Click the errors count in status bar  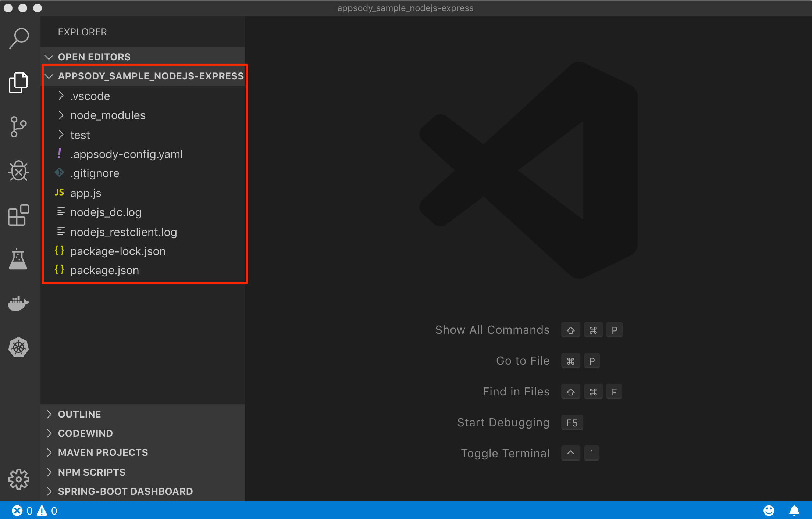(22, 511)
